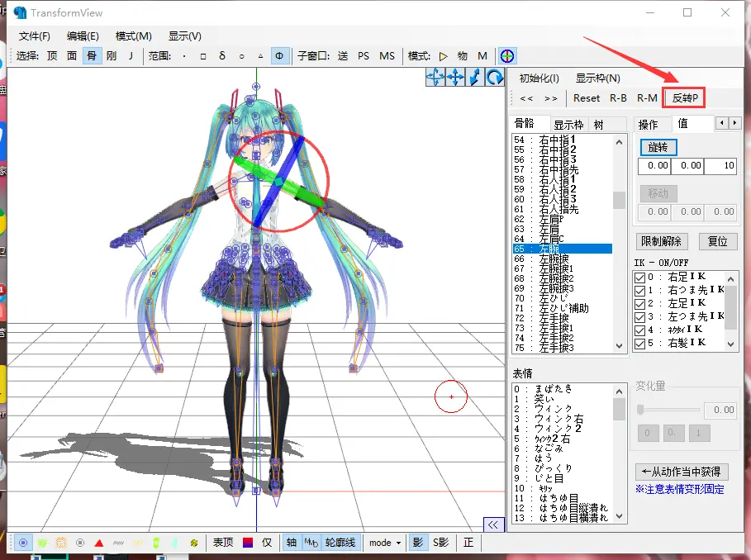The width and height of the screenshot is (751, 560).
Task: Toggle the colored crosshair manipulator icon
Action: (507, 56)
